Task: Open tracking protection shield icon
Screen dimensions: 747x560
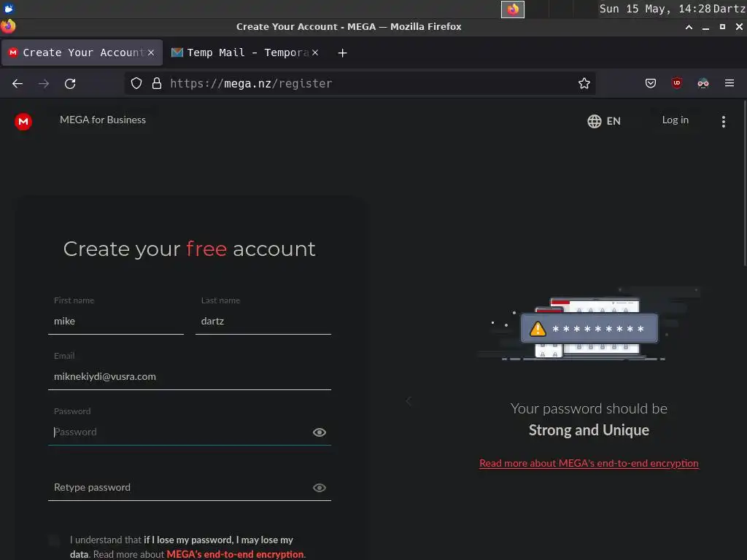Action: (136, 83)
